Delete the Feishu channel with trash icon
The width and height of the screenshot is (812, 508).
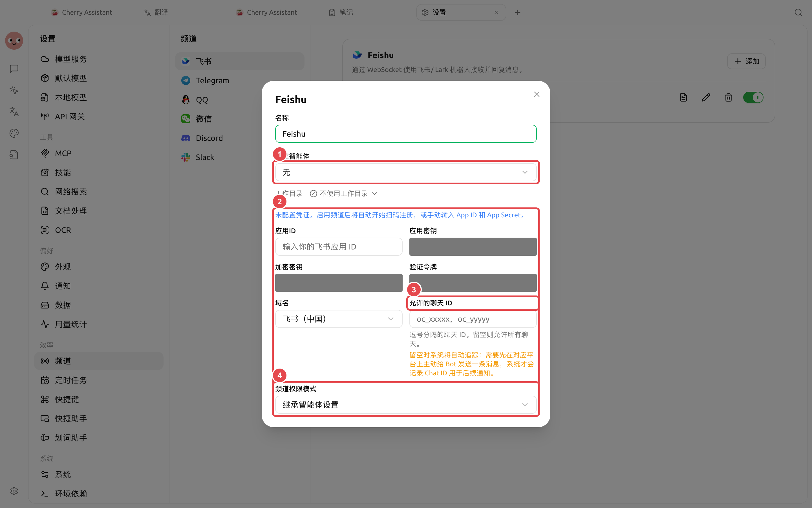click(x=729, y=97)
